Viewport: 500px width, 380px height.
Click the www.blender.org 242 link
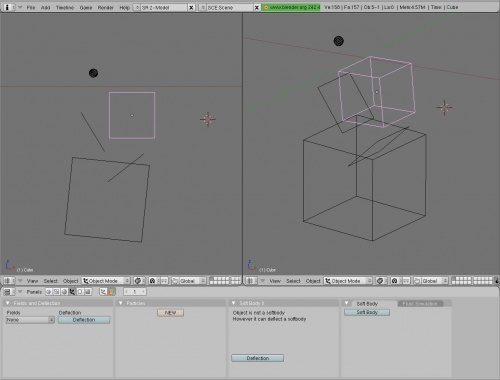click(x=291, y=7)
